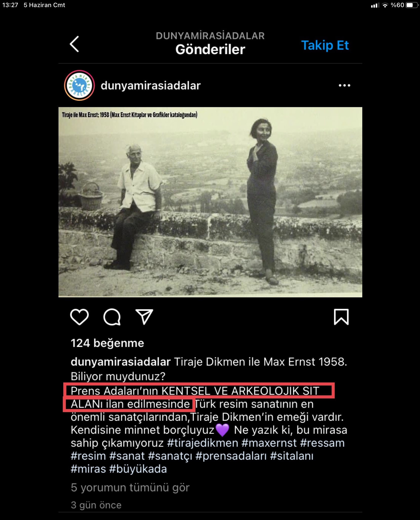Like the post with heart icon
The image size is (420, 520).
point(79,317)
